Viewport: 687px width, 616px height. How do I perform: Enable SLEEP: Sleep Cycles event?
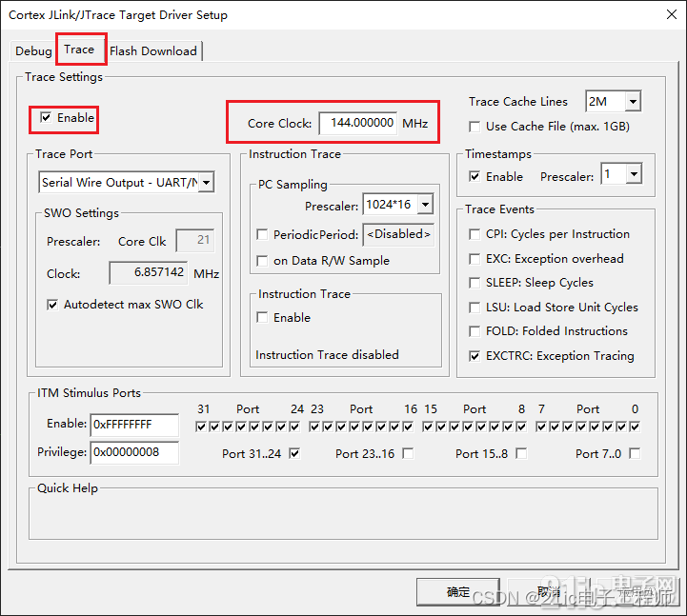475,283
